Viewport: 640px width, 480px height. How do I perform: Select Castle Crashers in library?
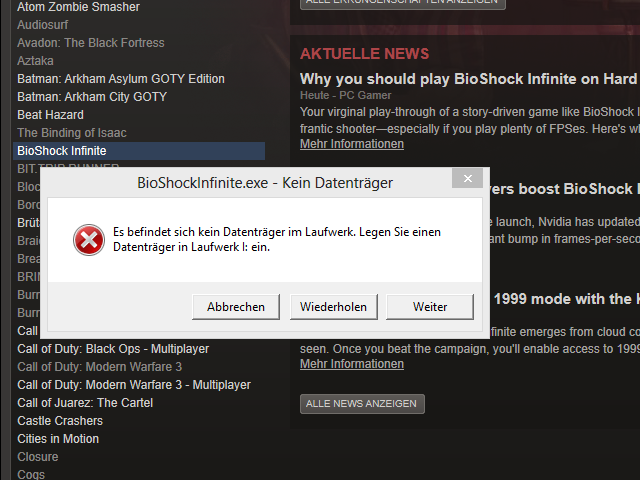pyautogui.click(x=60, y=421)
